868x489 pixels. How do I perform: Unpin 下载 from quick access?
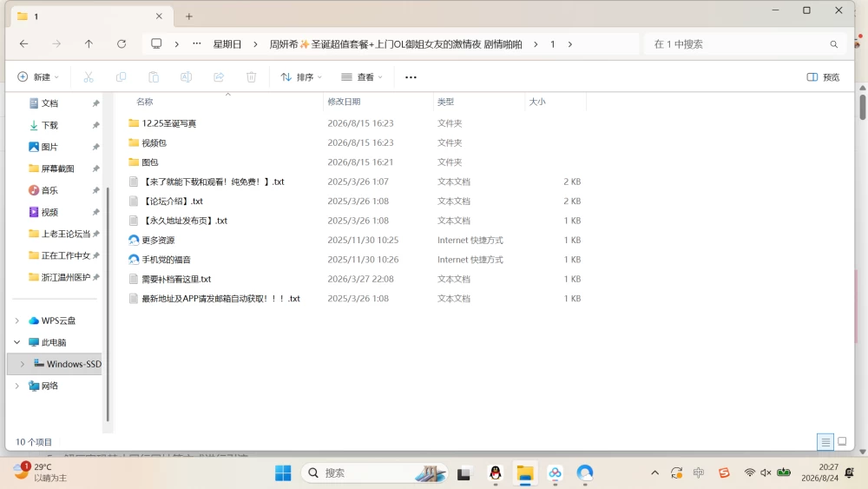pyautogui.click(x=95, y=125)
